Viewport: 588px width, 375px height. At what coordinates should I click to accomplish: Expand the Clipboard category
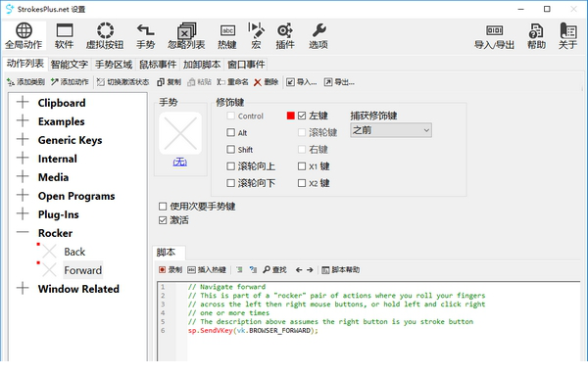click(x=23, y=102)
